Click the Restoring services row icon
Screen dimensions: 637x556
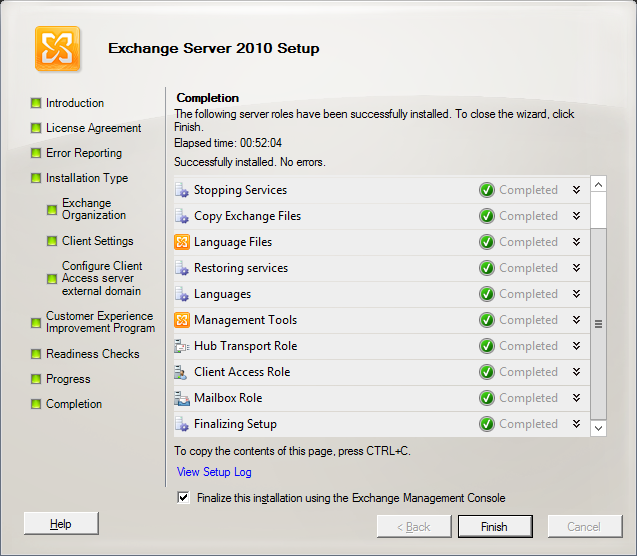point(182,268)
